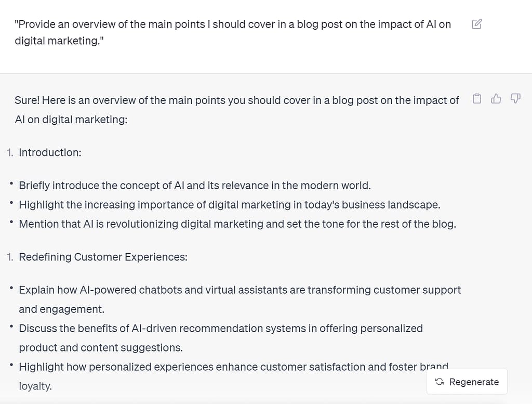
Task: Click the list number beside Introduction
Action: coord(10,152)
